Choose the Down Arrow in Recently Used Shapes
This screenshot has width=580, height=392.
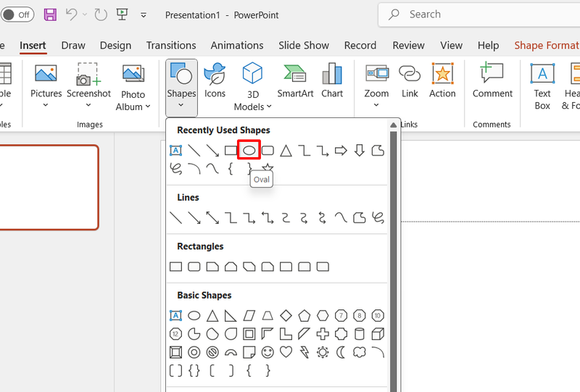tap(359, 151)
